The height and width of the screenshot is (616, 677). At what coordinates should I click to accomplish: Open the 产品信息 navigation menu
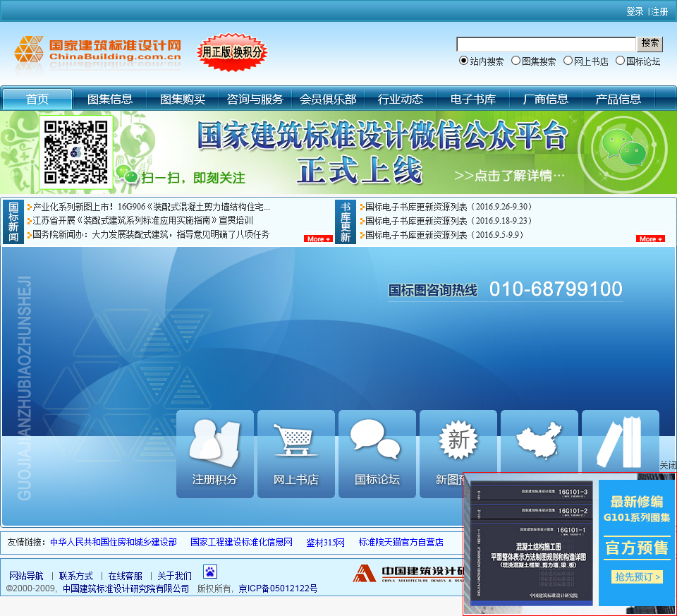(618, 99)
